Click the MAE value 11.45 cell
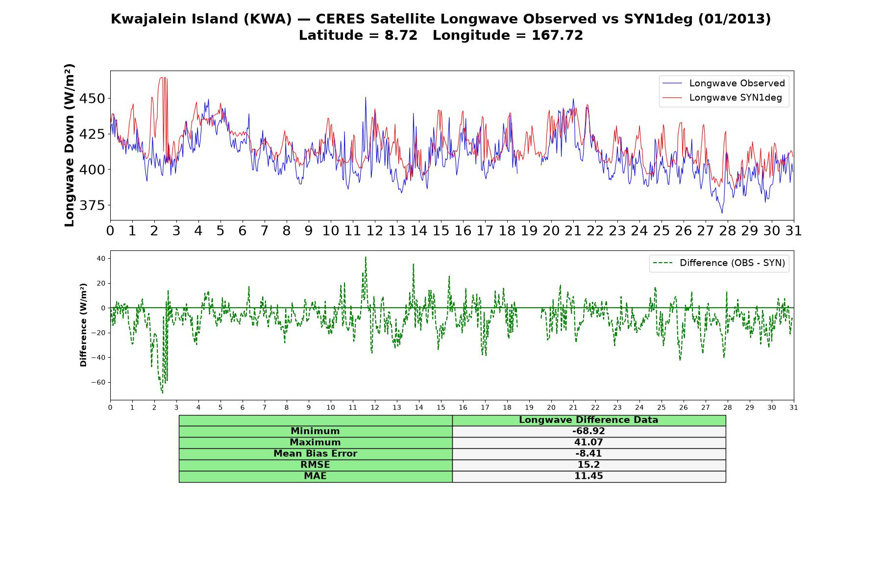The height and width of the screenshot is (588, 882). click(x=588, y=476)
